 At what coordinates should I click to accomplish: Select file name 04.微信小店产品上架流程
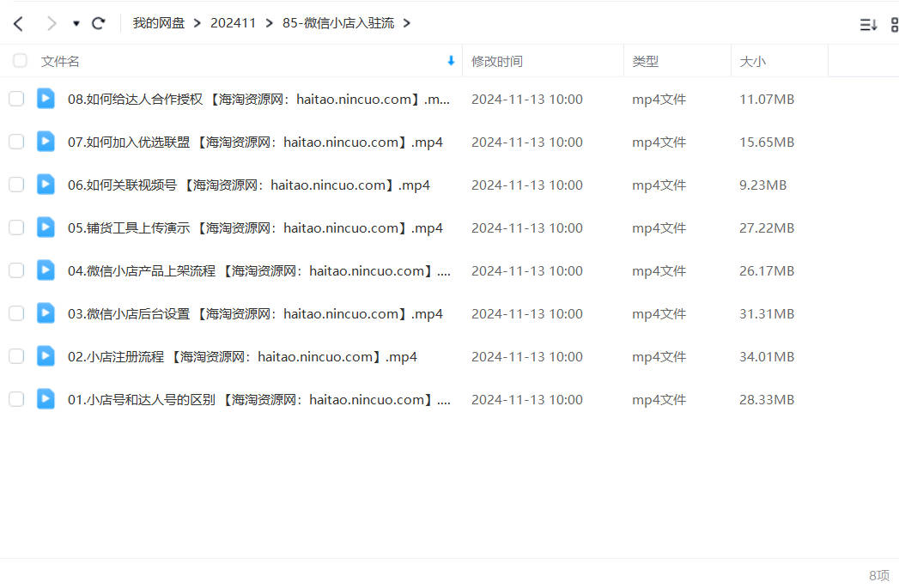tap(259, 271)
